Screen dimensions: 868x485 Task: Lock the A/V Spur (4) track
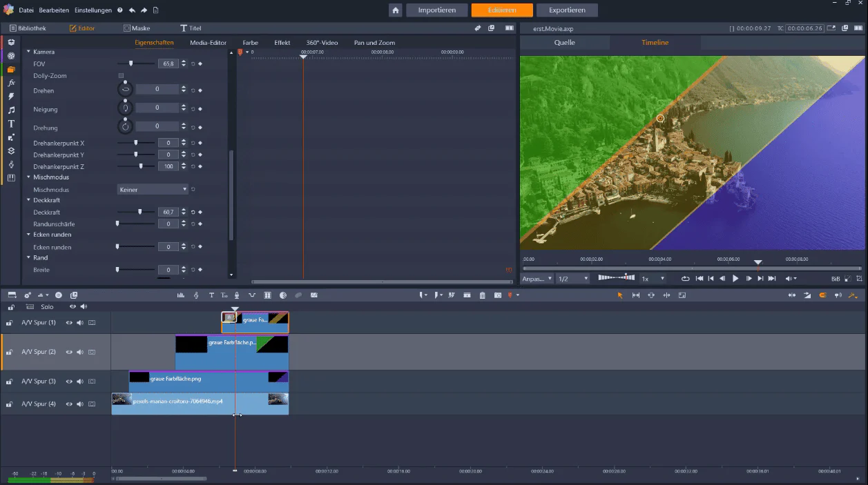coord(10,404)
